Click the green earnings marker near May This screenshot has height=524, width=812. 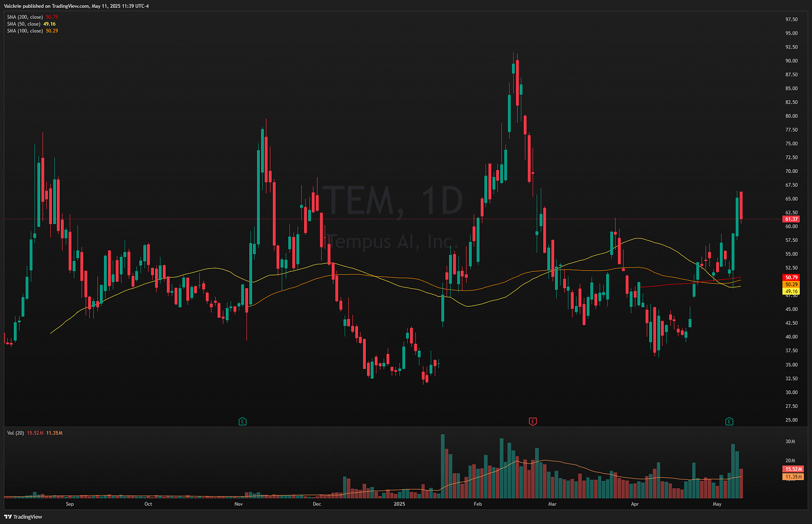coord(729,421)
